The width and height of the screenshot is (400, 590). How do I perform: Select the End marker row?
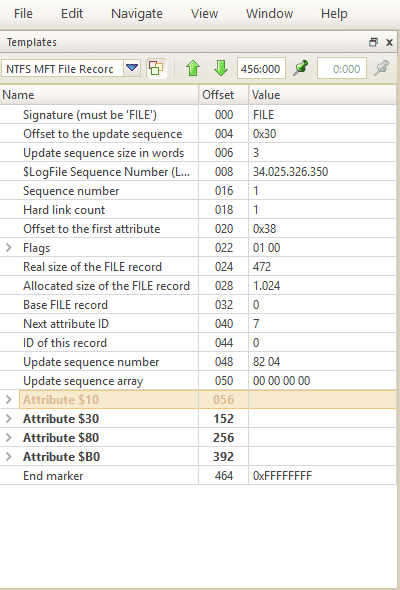(x=198, y=476)
